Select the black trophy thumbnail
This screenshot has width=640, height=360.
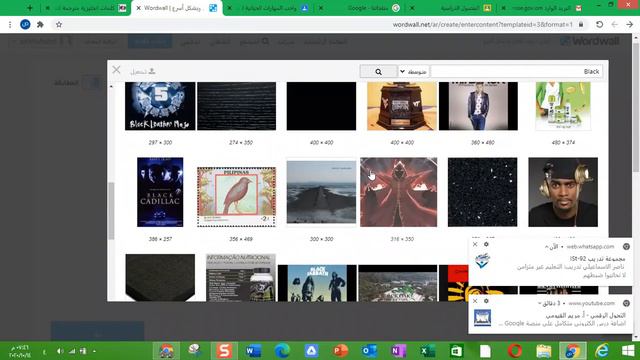point(402,106)
